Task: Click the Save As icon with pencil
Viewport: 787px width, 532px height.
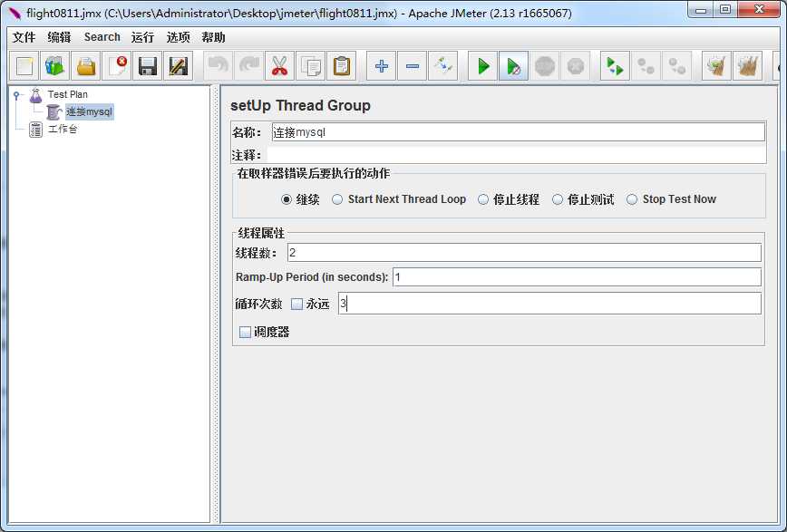Action: [x=179, y=66]
